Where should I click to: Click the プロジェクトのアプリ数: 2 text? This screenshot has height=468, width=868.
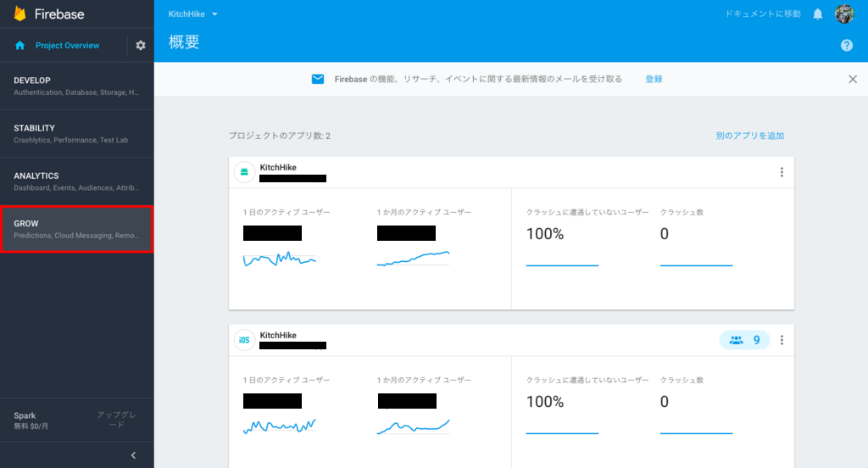pyautogui.click(x=280, y=136)
